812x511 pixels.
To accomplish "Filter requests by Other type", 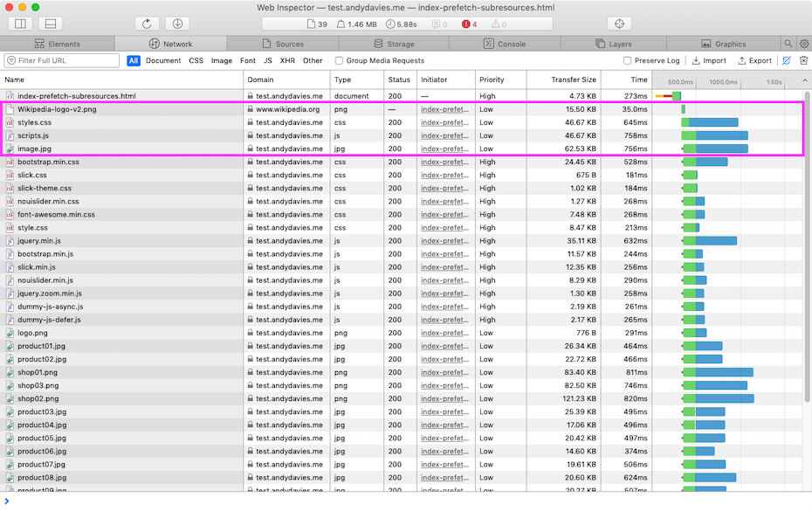I will pyautogui.click(x=313, y=60).
